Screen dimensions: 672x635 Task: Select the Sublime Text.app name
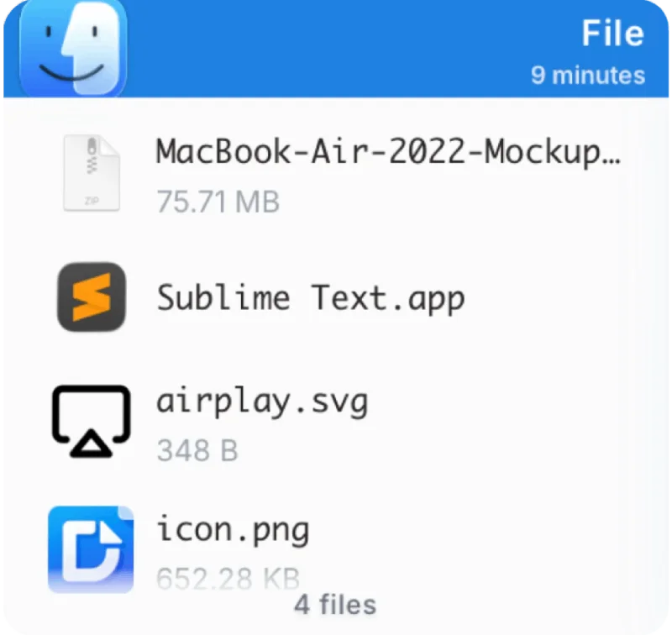tap(311, 298)
